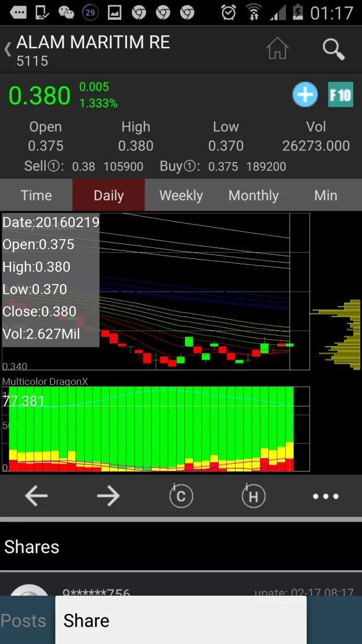Image resolution: width=362 pixels, height=644 pixels.
Task: Switch to the Monthly chart tab
Action: click(254, 195)
